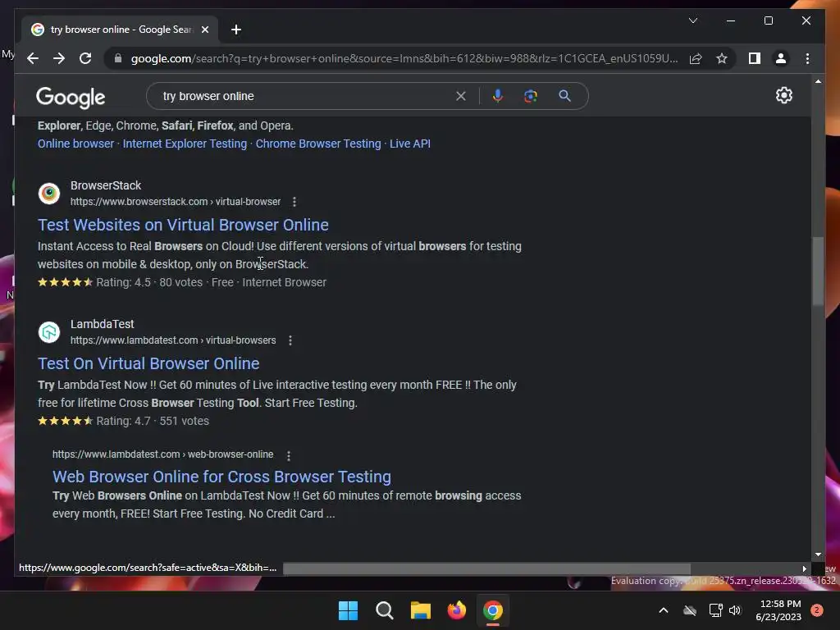Show hidden system tray icons

[663, 610]
